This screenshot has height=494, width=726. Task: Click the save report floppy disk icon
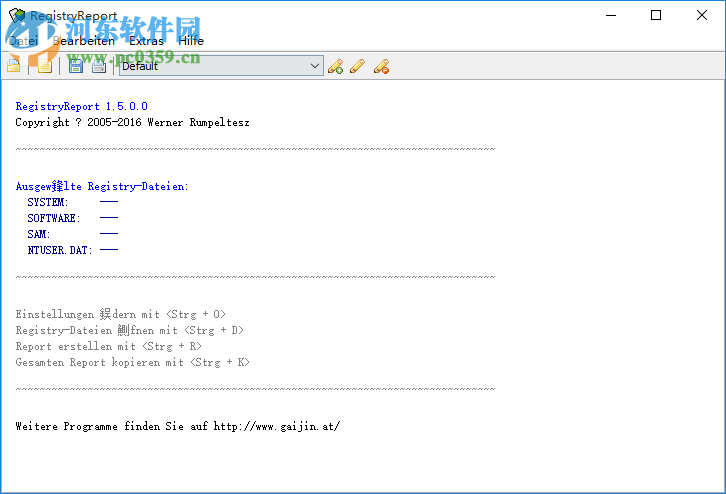pyautogui.click(x=75, y=66)
